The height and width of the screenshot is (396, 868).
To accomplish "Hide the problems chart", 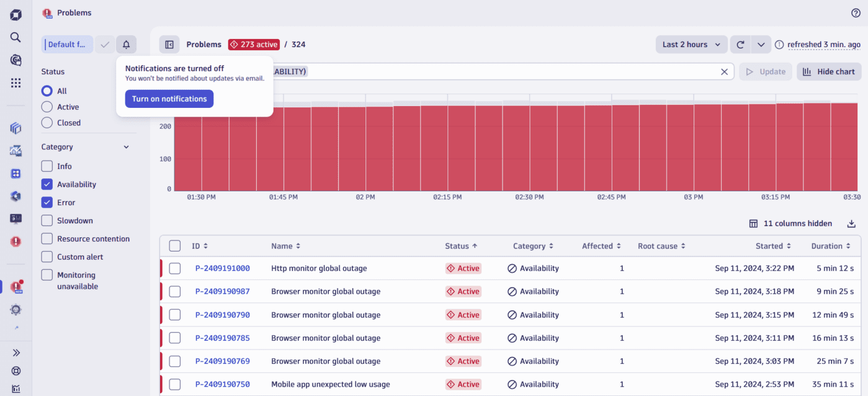I will tap(828, 71).
